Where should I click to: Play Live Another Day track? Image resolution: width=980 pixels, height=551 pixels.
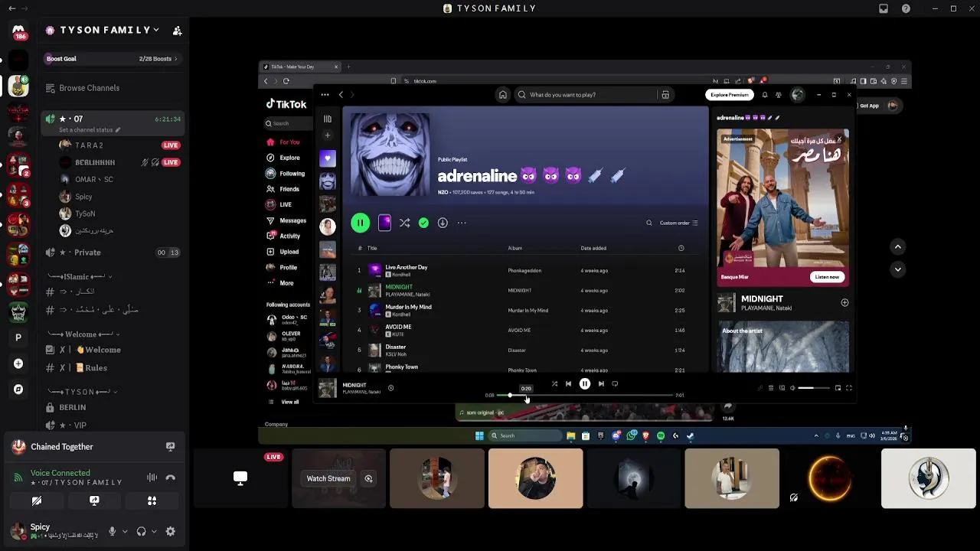525,270
